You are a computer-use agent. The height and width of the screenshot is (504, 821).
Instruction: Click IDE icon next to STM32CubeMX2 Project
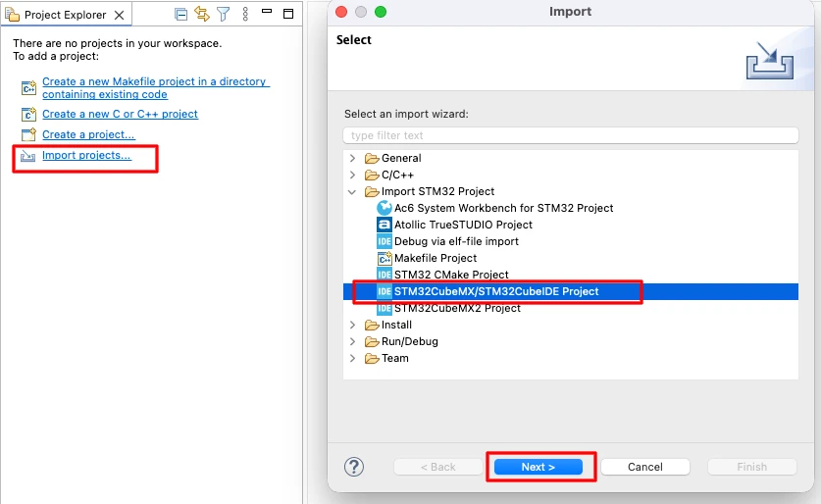tap(385, 308)
